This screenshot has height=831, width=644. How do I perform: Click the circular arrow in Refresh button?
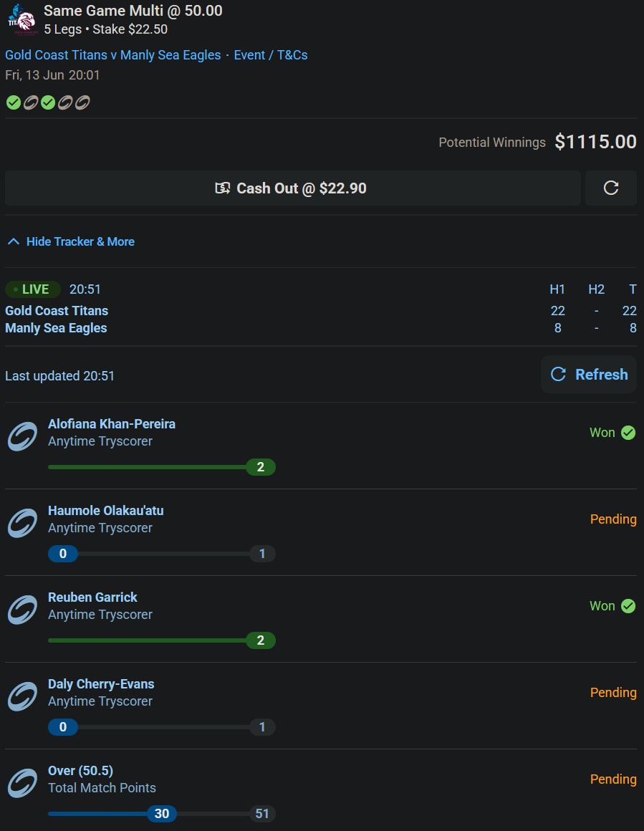pos(558,374)
